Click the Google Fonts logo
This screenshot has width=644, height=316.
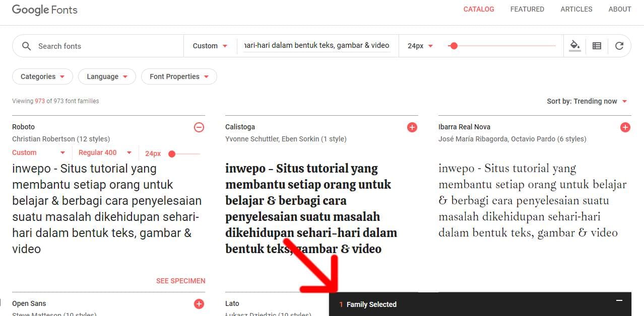point(44,10)
